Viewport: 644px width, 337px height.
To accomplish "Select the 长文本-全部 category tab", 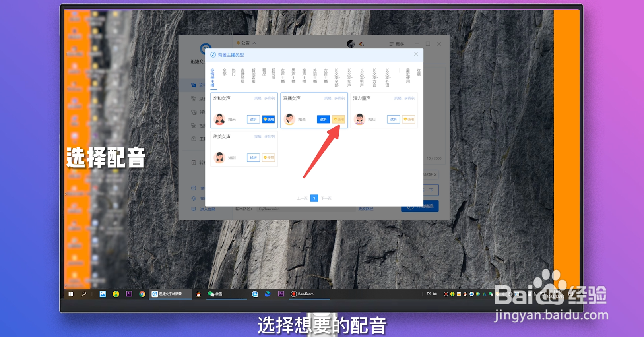I will point(336,77).
